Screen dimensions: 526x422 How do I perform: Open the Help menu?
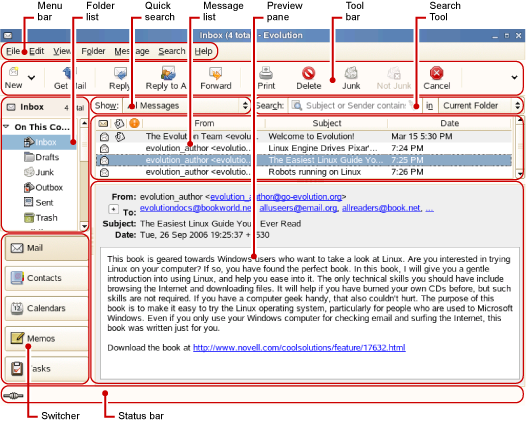tap(203, 51)
